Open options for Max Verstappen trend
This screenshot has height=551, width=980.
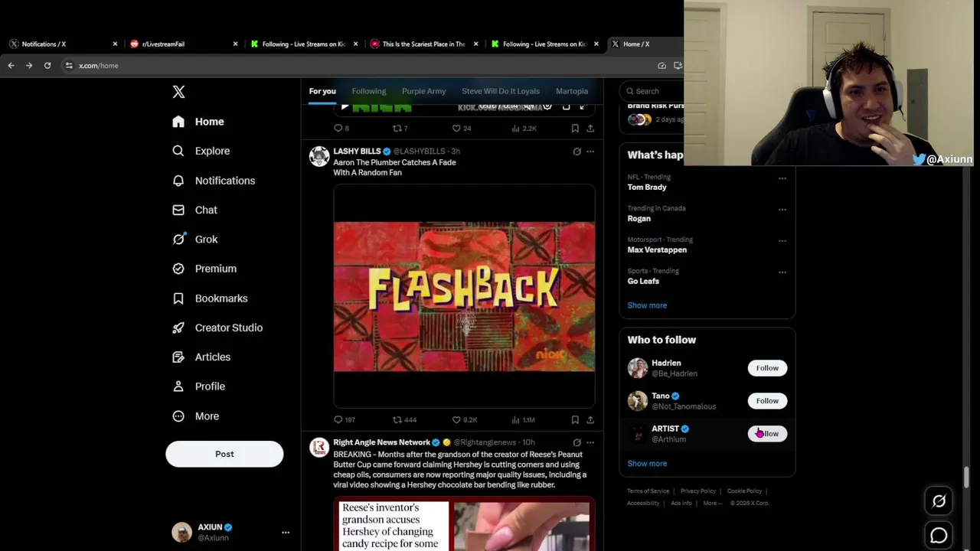(782, 241)
